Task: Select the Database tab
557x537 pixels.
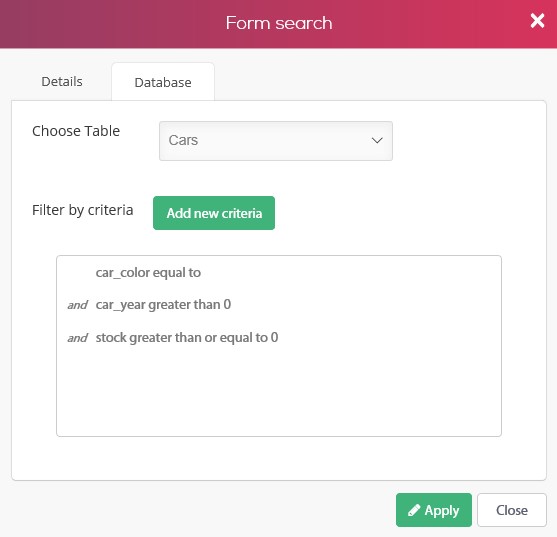Action: [x=163, y=82]
